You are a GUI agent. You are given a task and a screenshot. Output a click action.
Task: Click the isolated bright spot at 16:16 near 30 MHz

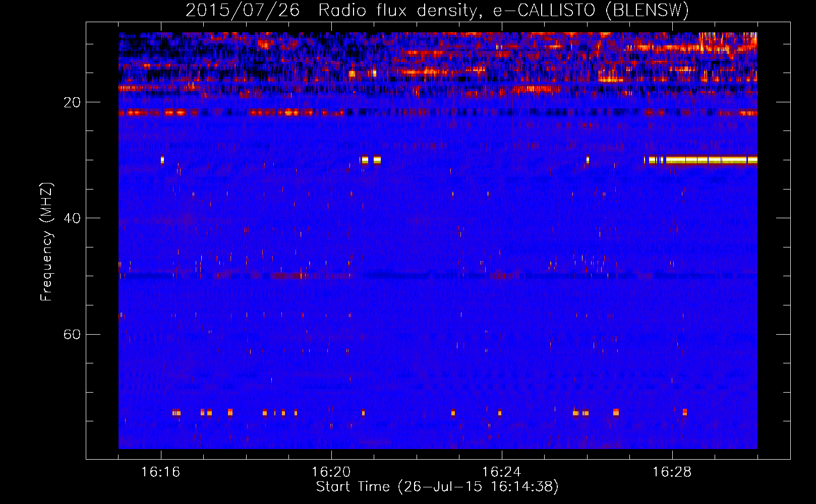pyautogui.click(x=162, y=160)
